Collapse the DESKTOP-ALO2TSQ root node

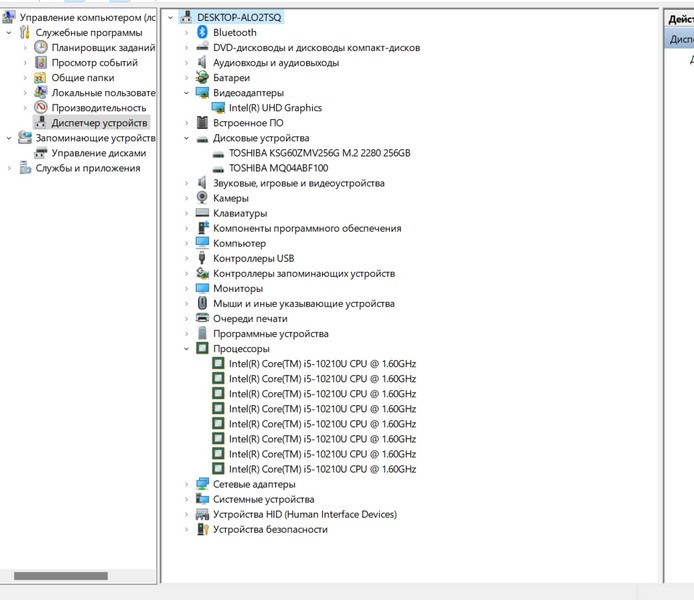[170, 18]
